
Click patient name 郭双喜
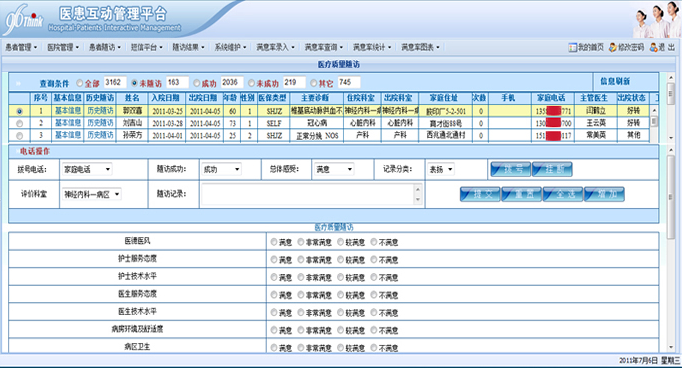pyautogui.click(x=133, y=111)
